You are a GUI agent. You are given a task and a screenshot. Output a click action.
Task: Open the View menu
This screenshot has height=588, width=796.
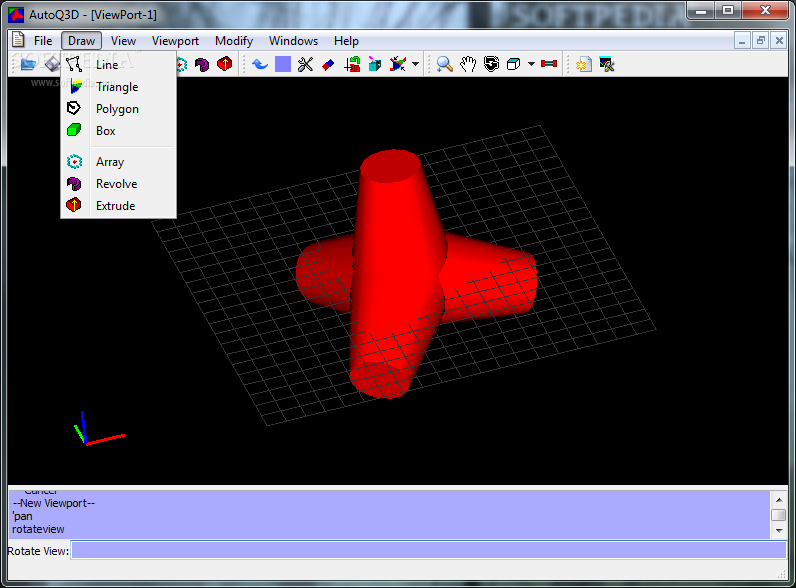[123, 41]
